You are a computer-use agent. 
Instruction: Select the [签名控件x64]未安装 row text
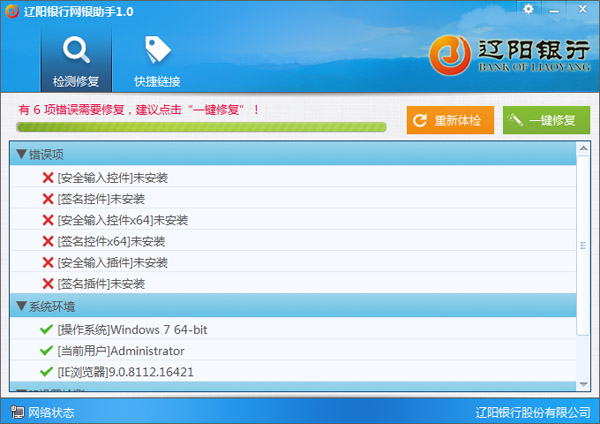(111, 241)
